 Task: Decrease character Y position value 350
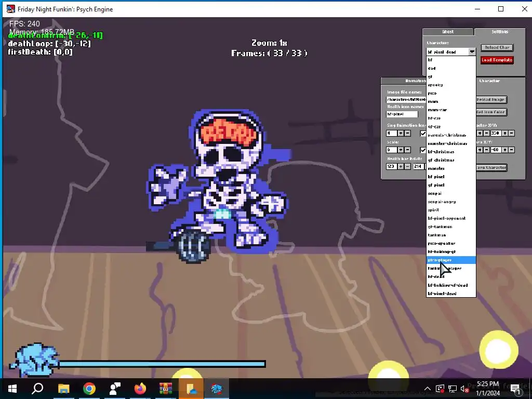[x=512, y=134]
